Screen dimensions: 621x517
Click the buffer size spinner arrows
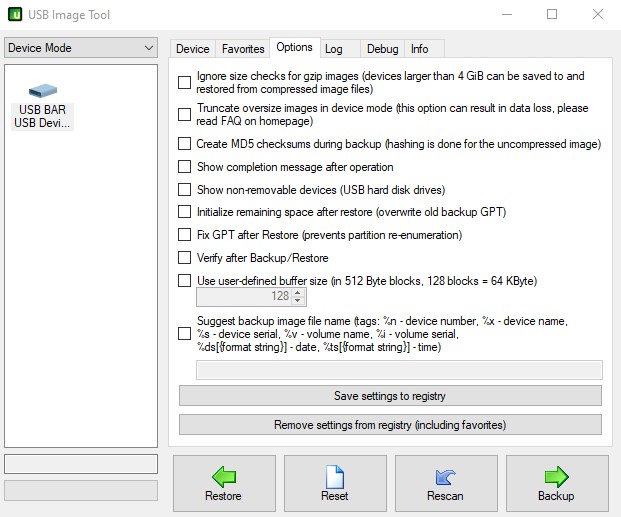tap(300, 297)
